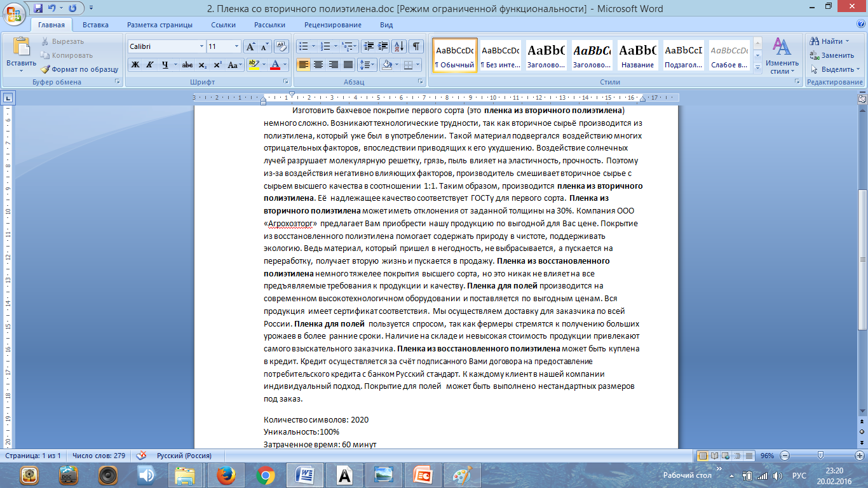868x488 pixels.
Task: Toggle bold Ж formatting
Action: click(135, 65)
